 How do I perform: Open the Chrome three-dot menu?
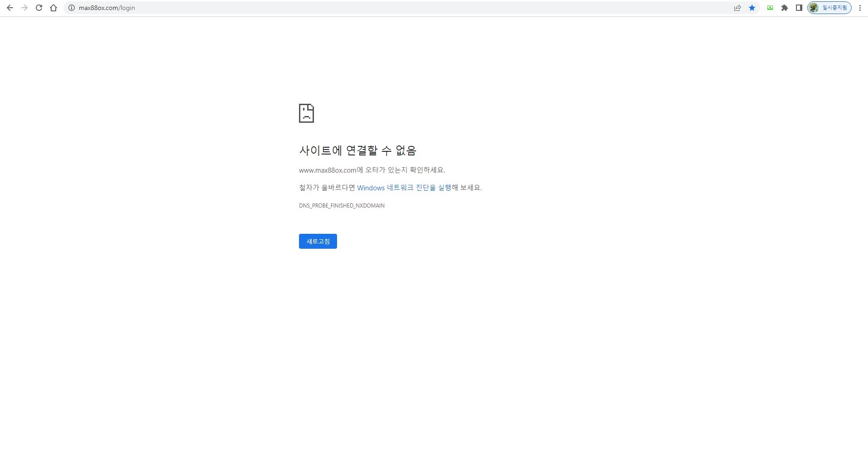pos(860,8)
